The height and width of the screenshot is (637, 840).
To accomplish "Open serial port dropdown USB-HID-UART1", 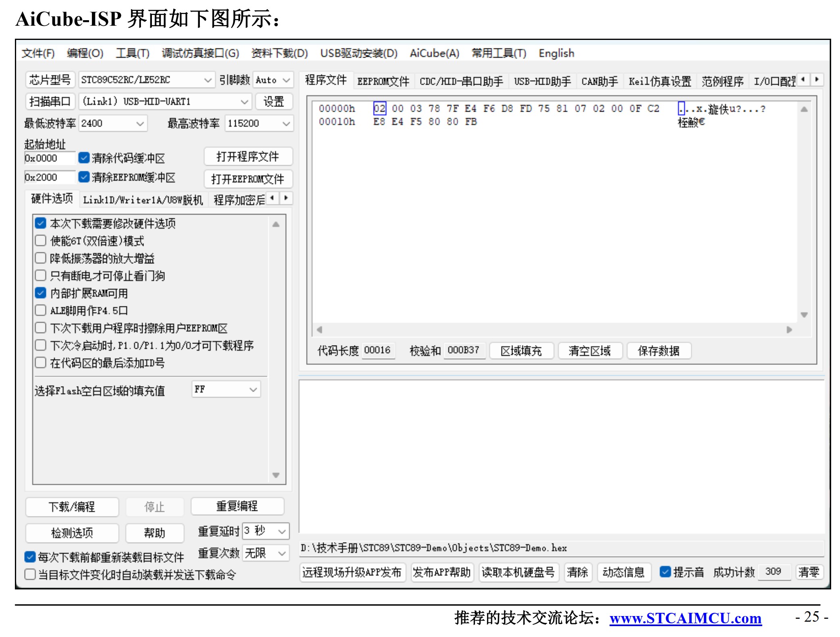I will point(165,102).
